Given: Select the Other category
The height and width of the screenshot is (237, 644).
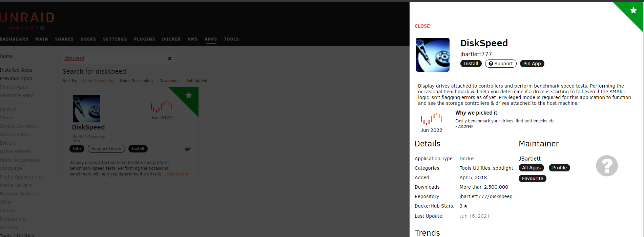Looking at the screenshot, I should [6, 202].
